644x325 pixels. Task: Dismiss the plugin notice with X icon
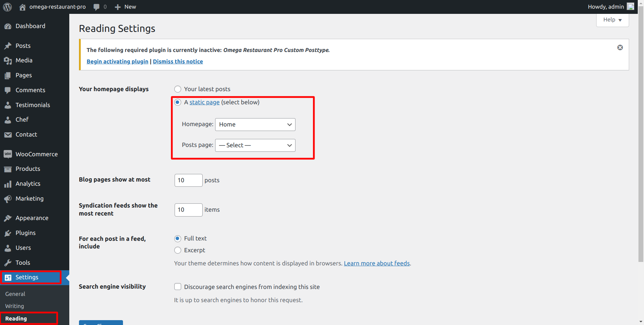(620, 47)
